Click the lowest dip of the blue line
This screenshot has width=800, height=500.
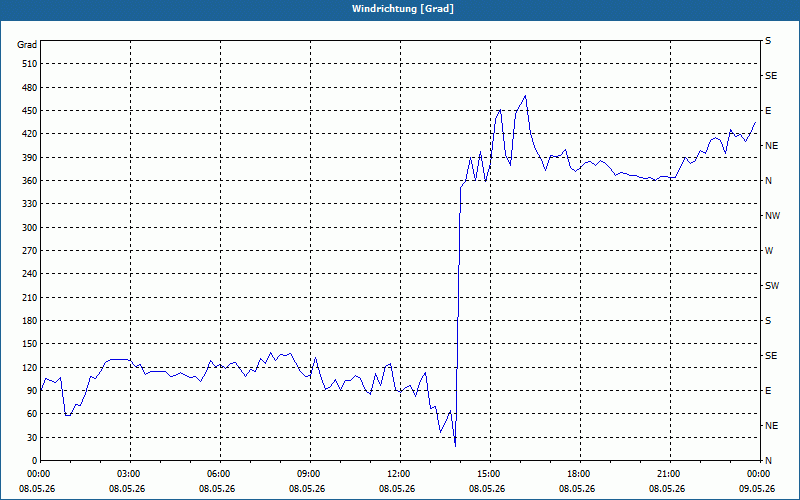click(455, 445)
